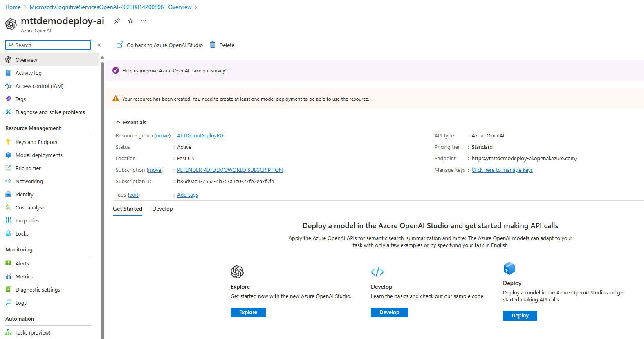
Task: Click the Alerts icon
Action: [8, 263]
